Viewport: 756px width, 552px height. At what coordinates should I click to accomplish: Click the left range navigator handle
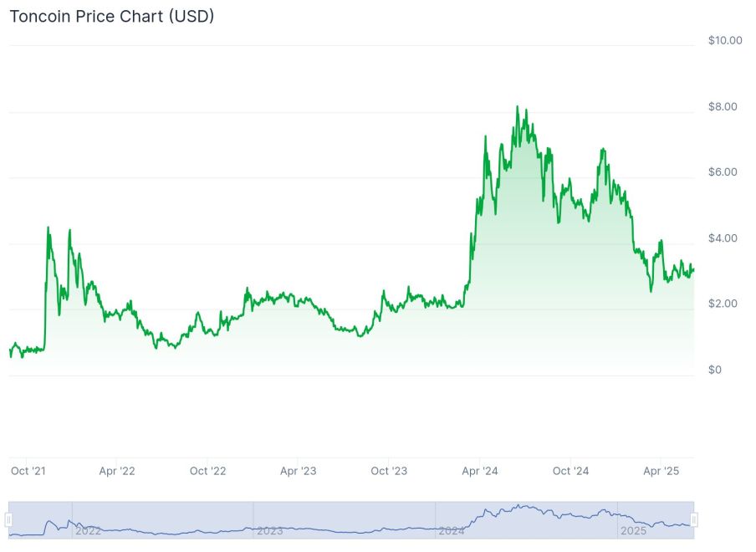(x=8, y=520)
